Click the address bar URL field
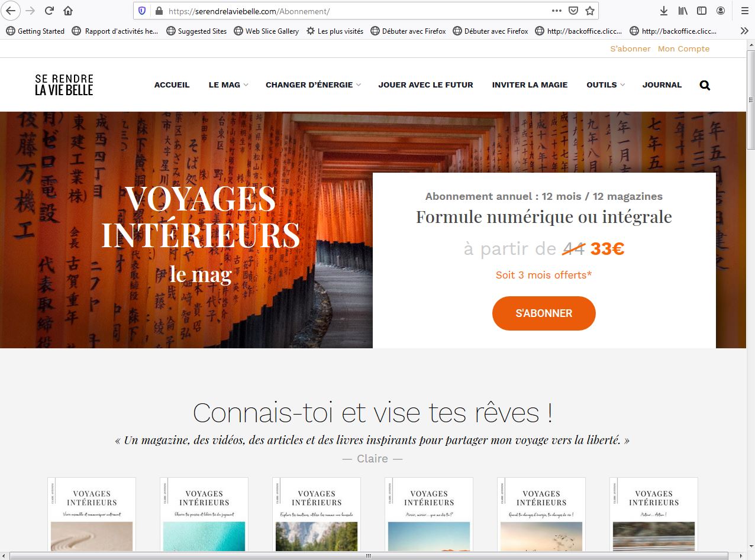 tap(355, 11)
